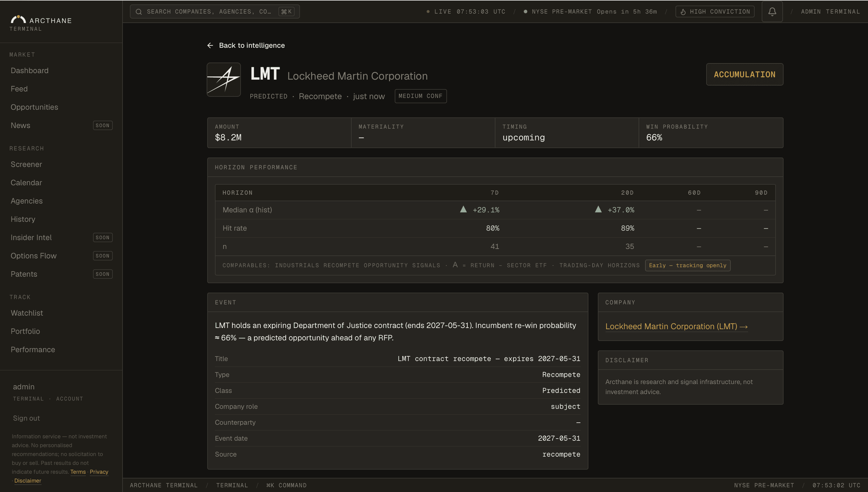Open the Terms link

[78, 472]
